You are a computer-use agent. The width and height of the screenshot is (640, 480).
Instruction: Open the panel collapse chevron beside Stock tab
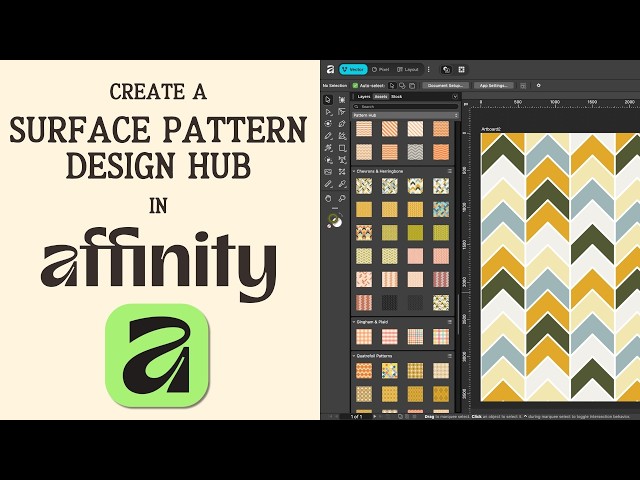coord(455,97)
